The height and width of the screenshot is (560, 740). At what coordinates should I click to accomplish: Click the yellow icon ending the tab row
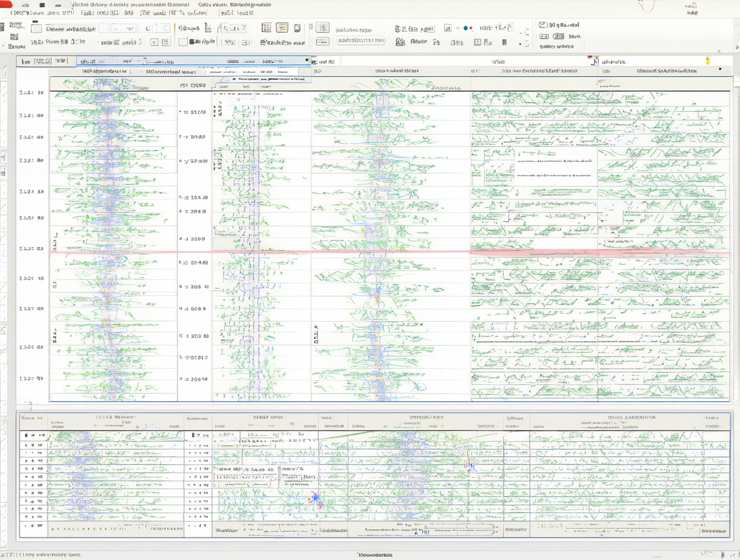(707, 61)
